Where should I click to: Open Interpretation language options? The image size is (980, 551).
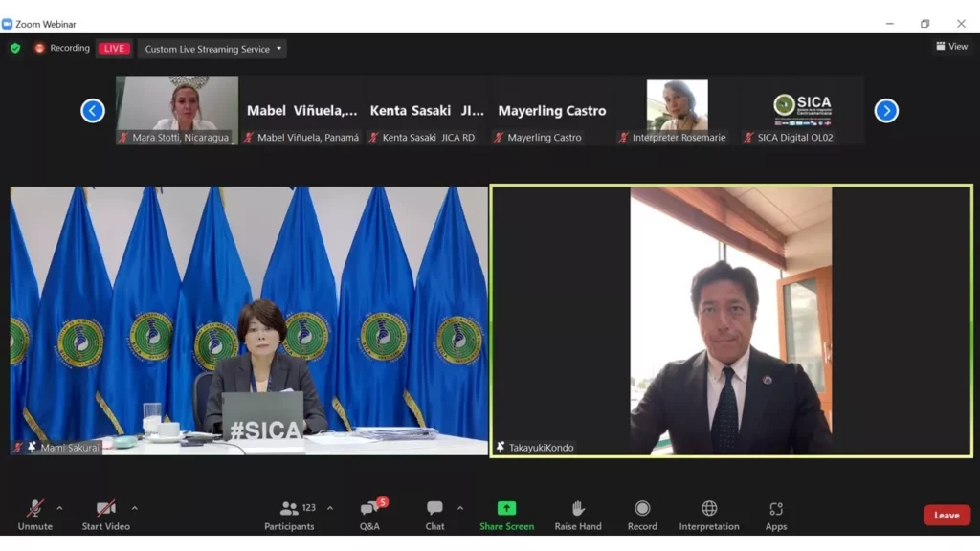(709, 515)
